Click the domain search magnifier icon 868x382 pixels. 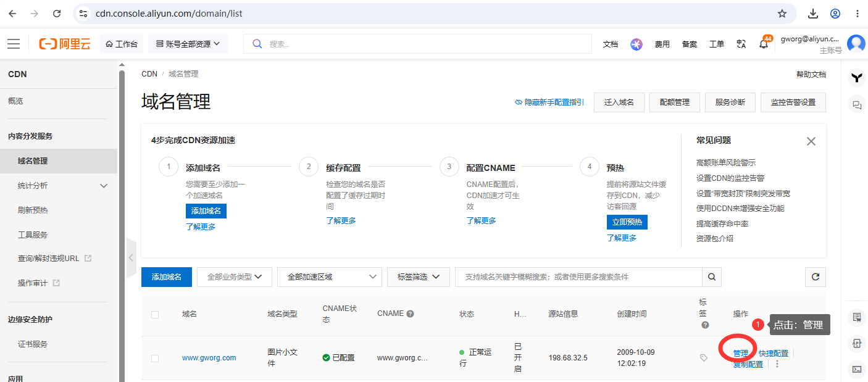click(x=712, y=277)
